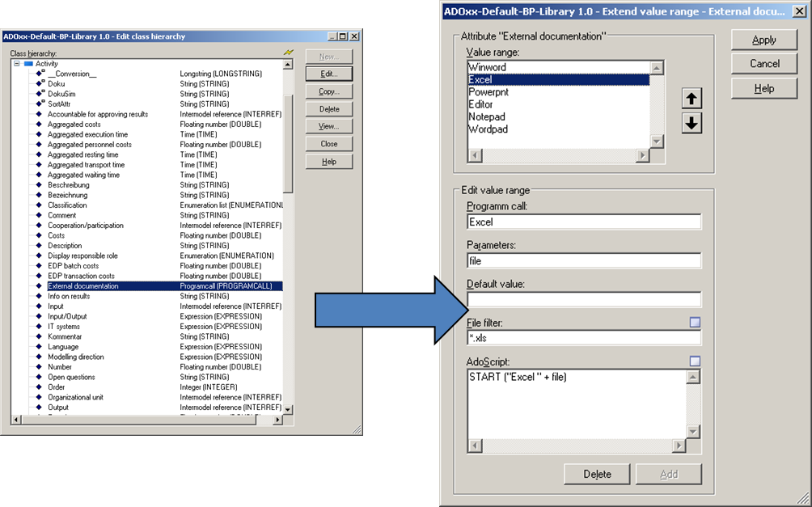Image resolution: width=812 pixels, height=507 pixels.
Task: Click the yellow search icon above class hierarchy
Action: 288,53
